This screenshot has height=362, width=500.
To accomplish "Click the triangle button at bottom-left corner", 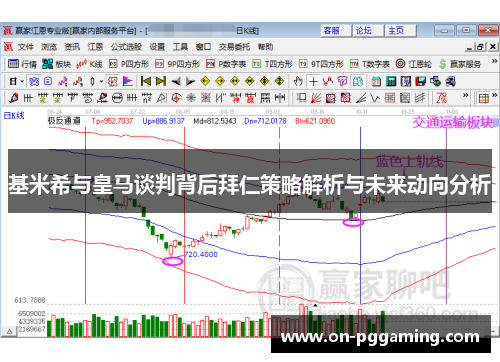I will (9, 331).
